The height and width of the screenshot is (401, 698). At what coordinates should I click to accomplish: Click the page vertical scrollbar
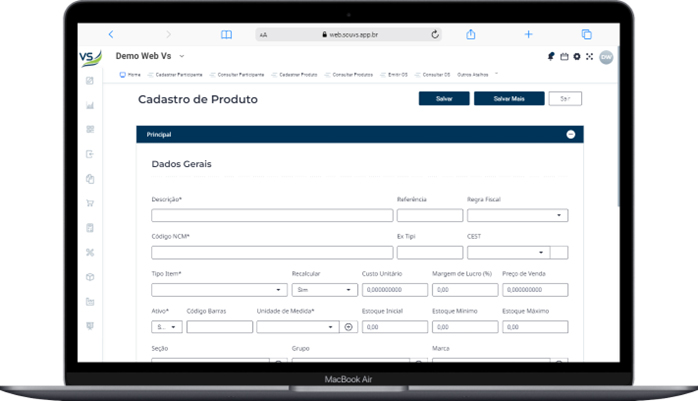[x=618, y=126]
